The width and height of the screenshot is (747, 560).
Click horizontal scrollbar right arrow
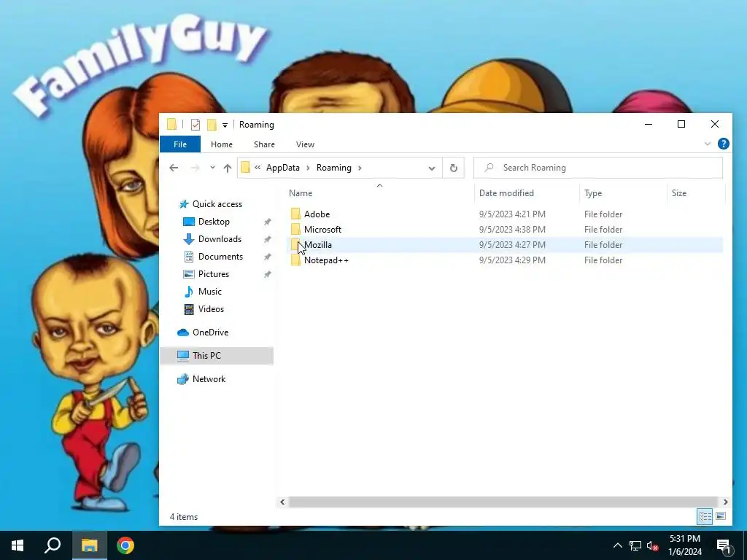(725, 502)
